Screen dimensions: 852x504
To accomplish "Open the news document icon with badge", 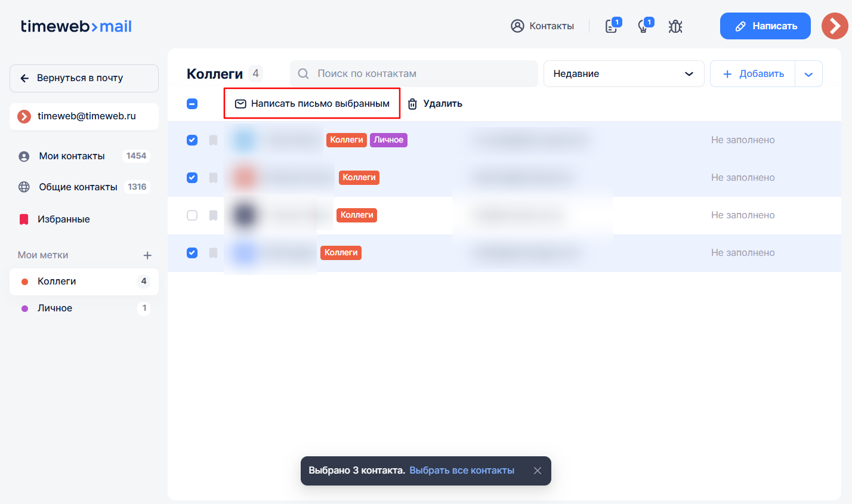I will (612, 26).
